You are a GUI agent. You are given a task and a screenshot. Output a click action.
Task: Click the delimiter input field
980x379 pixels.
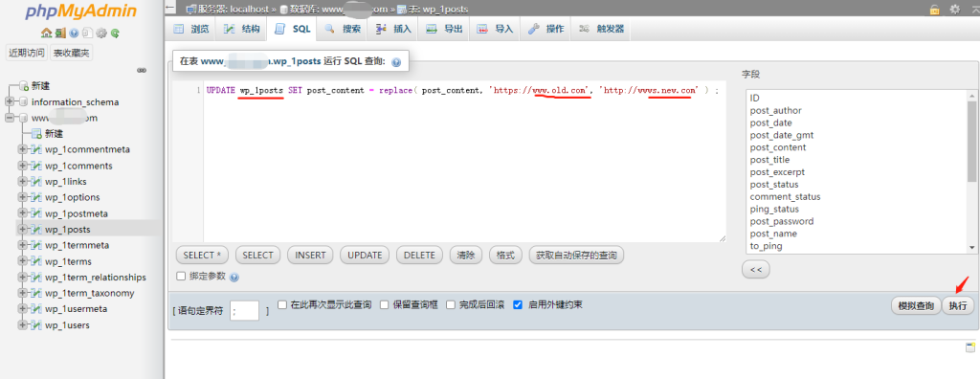244,310
